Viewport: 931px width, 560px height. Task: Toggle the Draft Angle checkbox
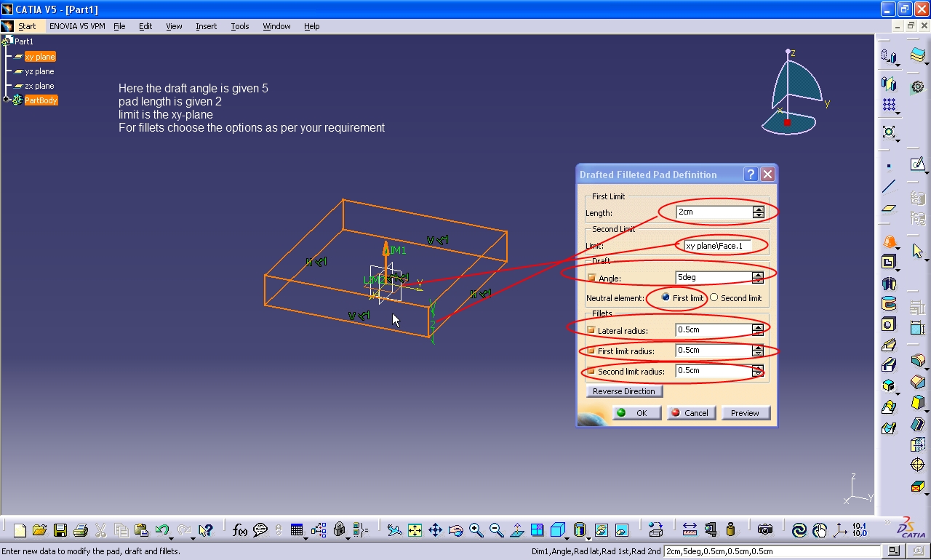pos(591,278)
